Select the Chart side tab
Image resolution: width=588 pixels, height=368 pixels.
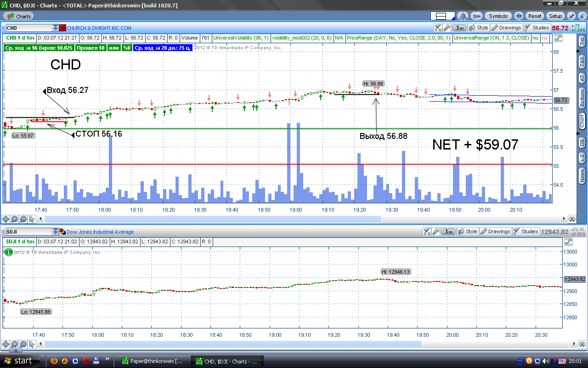(x=582, y=121)
